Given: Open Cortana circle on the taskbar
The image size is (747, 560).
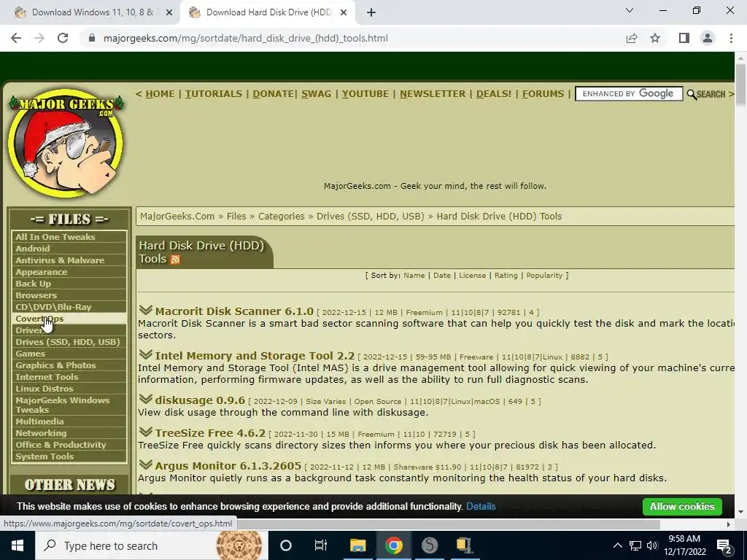Looking at the screenshot, I should [285, 545].
